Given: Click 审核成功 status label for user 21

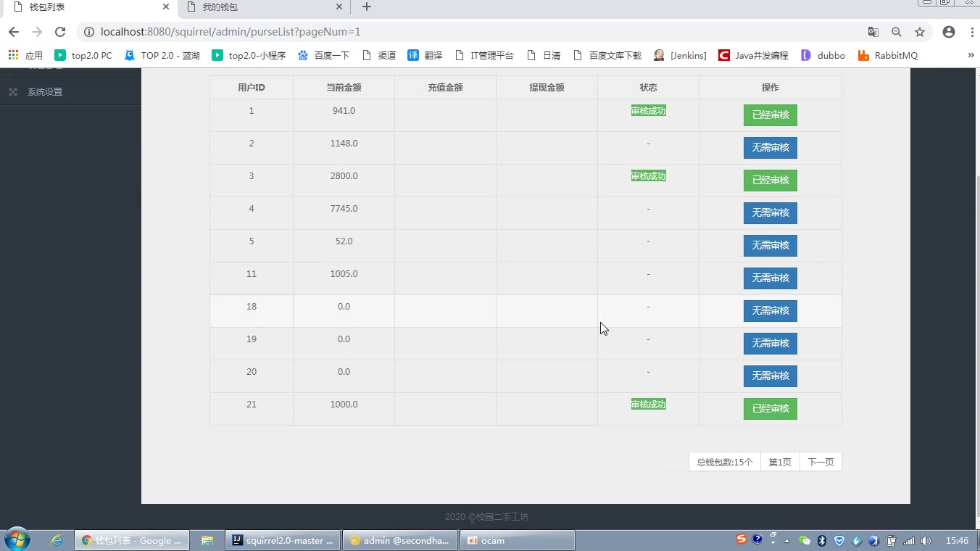Looking at the screenshot, I should 648,405.
